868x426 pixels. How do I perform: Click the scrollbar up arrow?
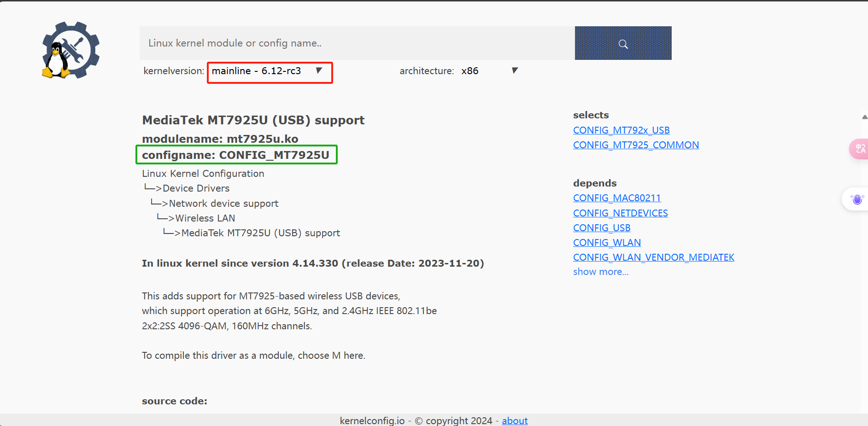pos(864,117)
